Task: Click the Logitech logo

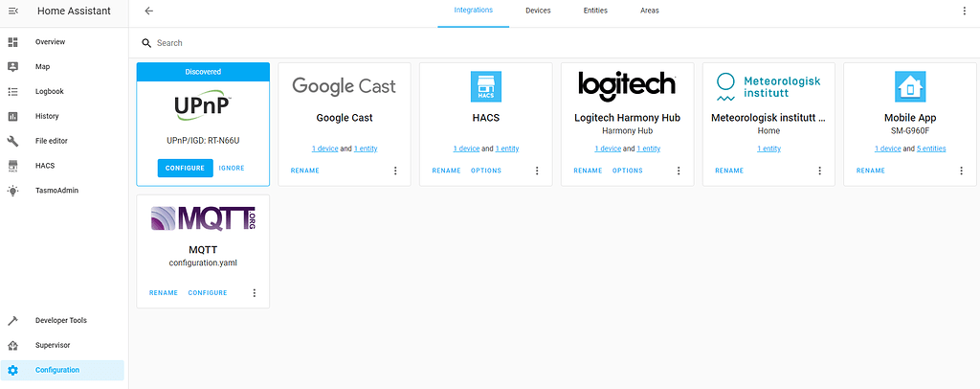Action: [627, 85]
